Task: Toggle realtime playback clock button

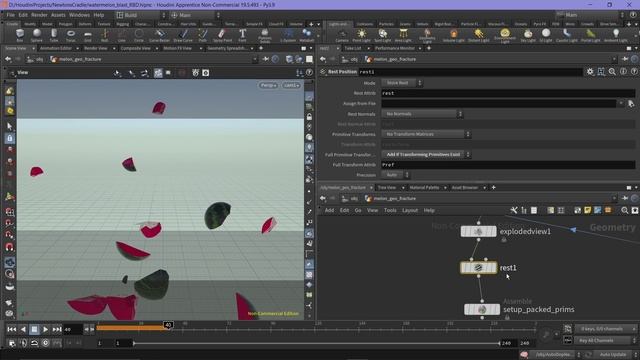Action: [45, 343]
